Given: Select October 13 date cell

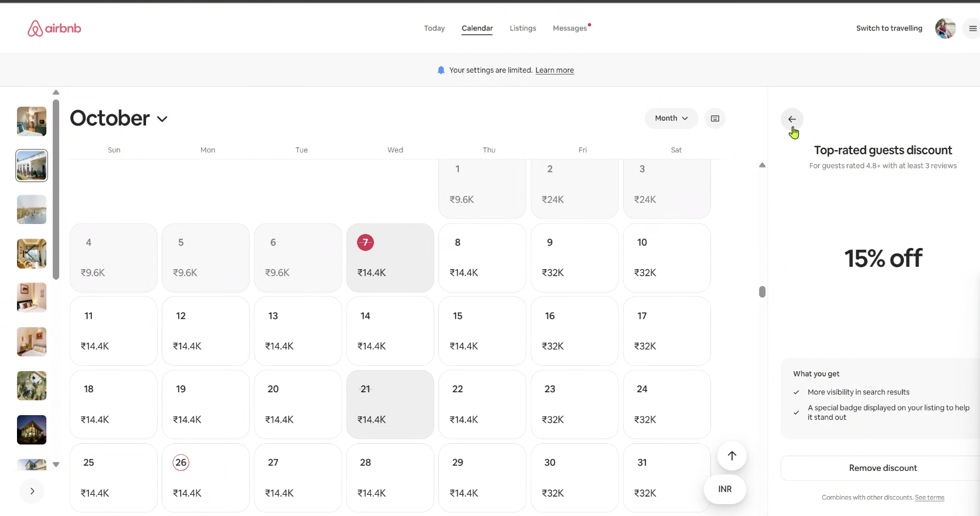Looking at the screenshot, I should 298,331.
